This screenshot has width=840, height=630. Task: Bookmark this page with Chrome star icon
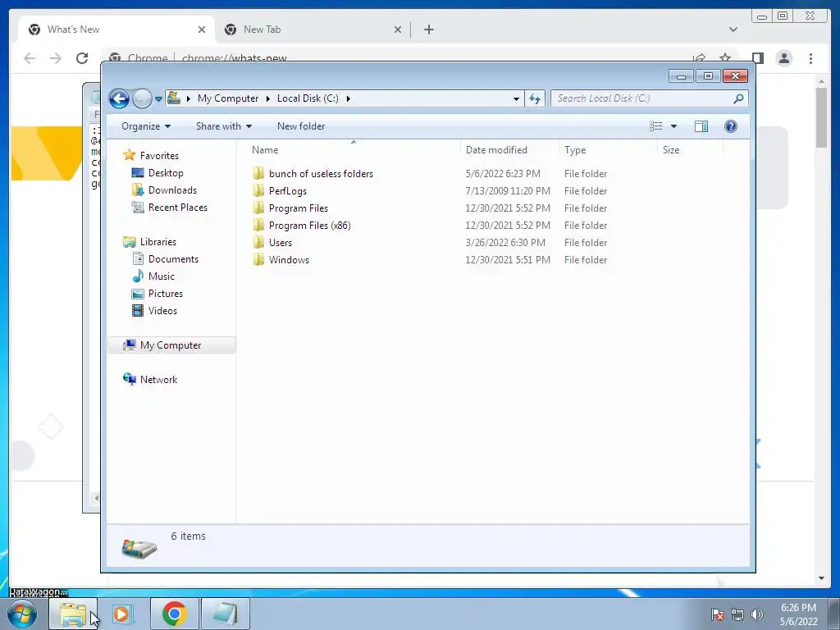725,58
